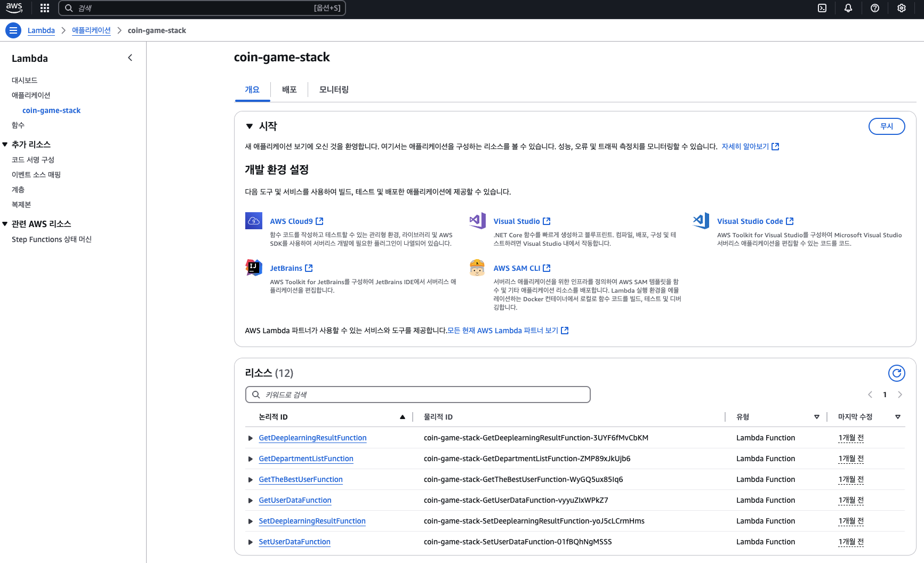Viewport: 924px width, 563px height.
Task: Open the AWS services grid menu
Action: 45,8
